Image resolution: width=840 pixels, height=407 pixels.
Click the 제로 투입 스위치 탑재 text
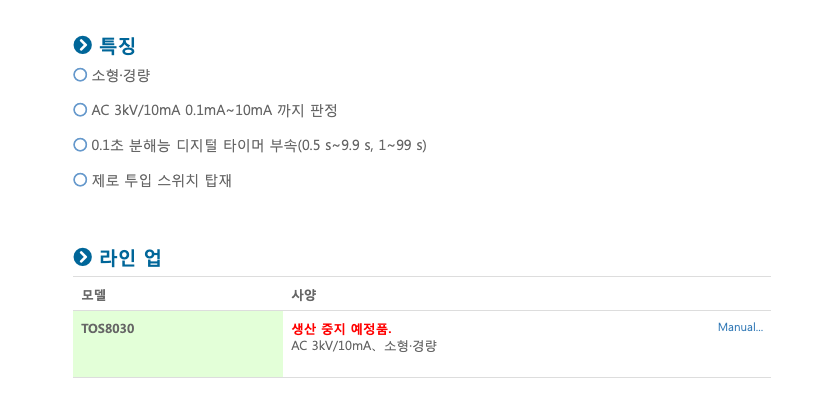click(161, 180)
